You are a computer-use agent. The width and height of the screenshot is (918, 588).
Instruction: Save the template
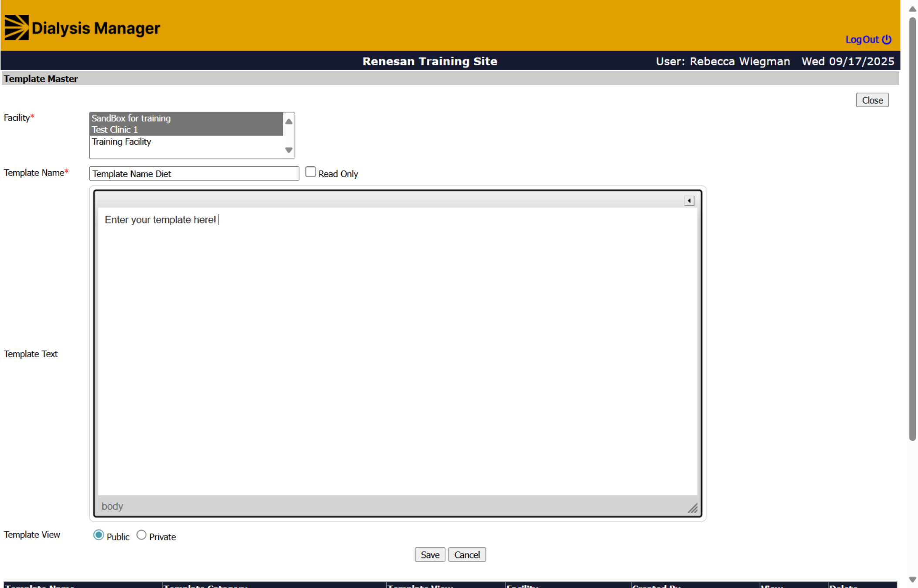point(430,554)
